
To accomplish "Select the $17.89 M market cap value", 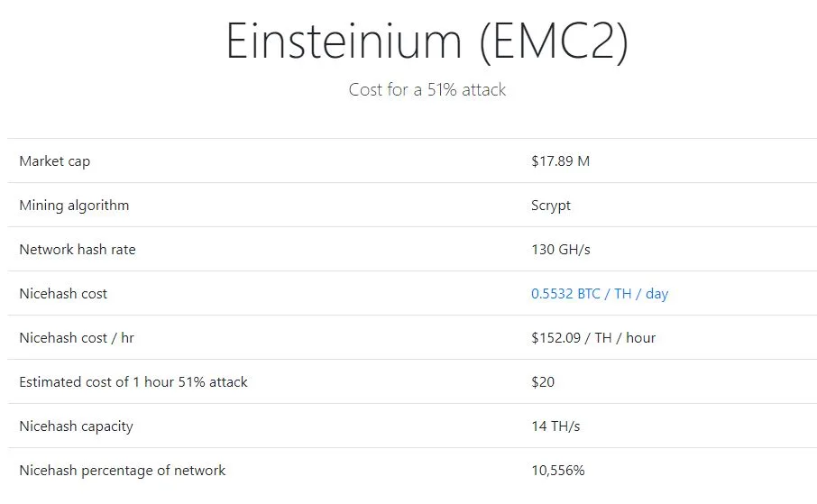I will (560, 161).
